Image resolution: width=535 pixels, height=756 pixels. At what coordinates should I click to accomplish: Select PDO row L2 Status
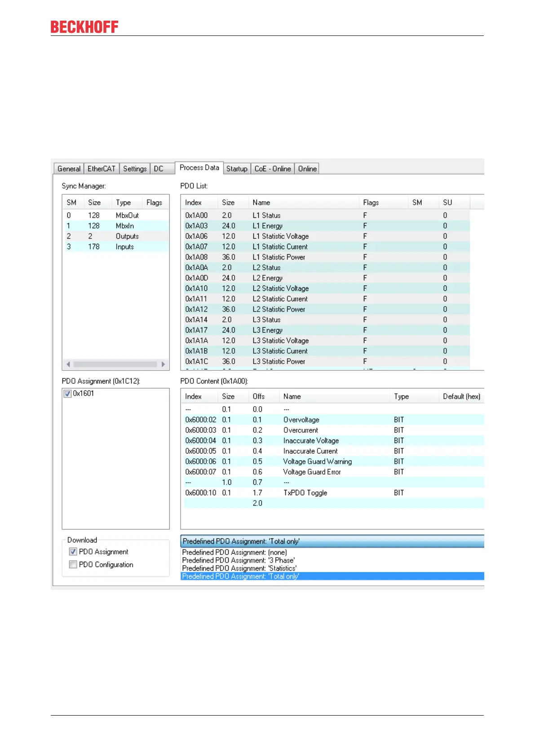coord(326,268)
